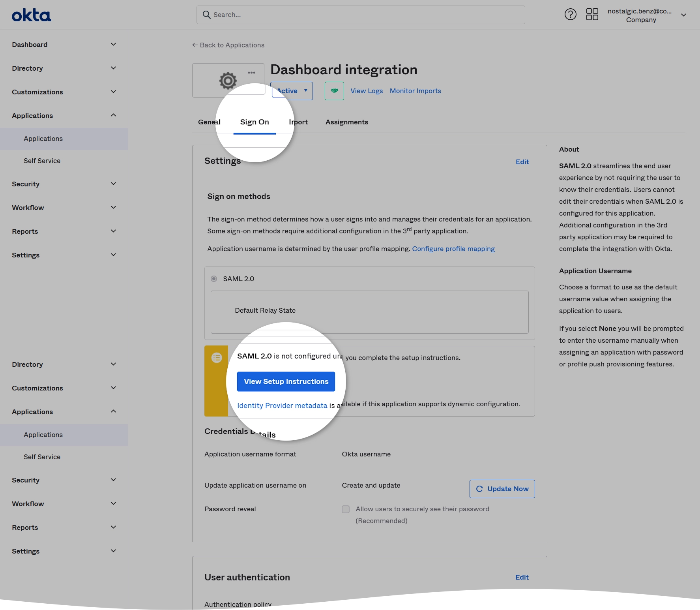
Task: Click Edit in the Settings section
Action: pos(522,162)
